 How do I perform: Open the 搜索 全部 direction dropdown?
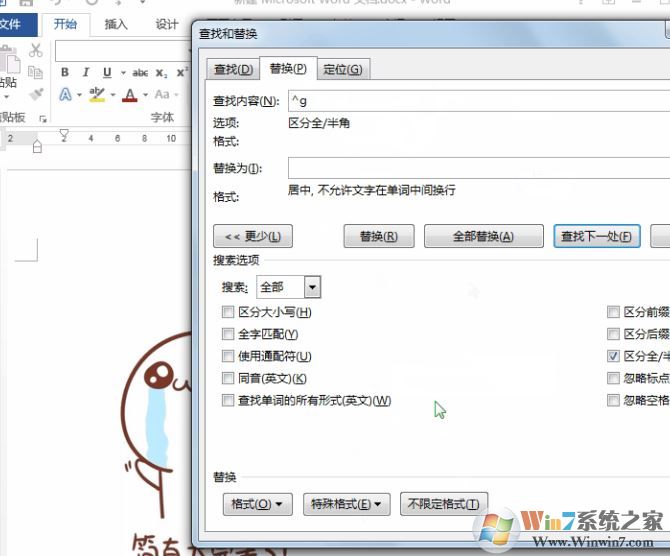[312, 287]
